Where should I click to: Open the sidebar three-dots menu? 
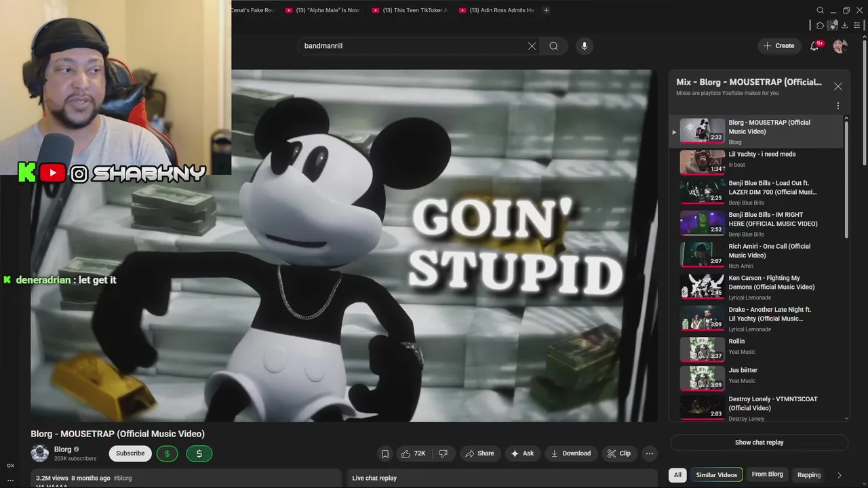pyautogui.click(x=10, y=480)
